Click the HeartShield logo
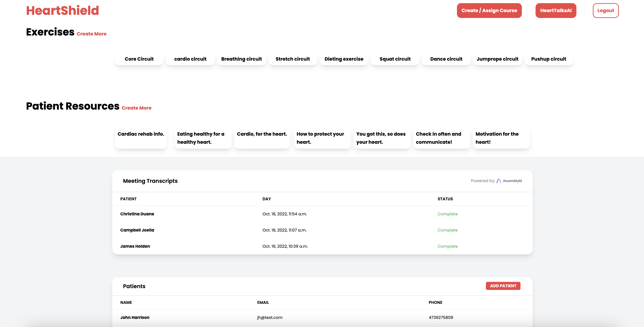Viewport: 644px width, 327px height. [62, 11]
